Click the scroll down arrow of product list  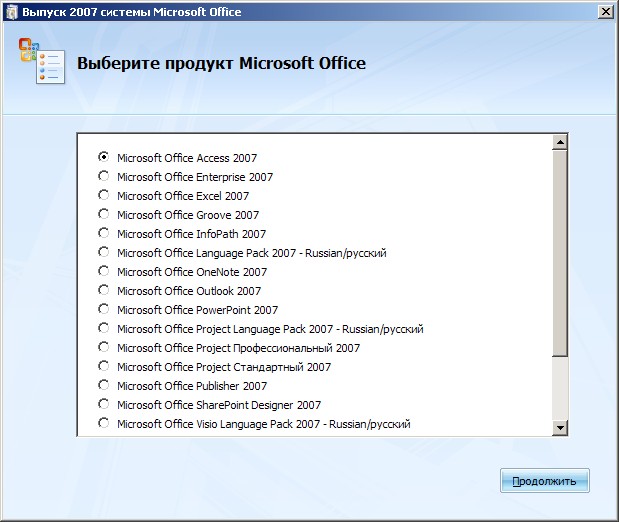pyautogui.click(x=560, y=427)
